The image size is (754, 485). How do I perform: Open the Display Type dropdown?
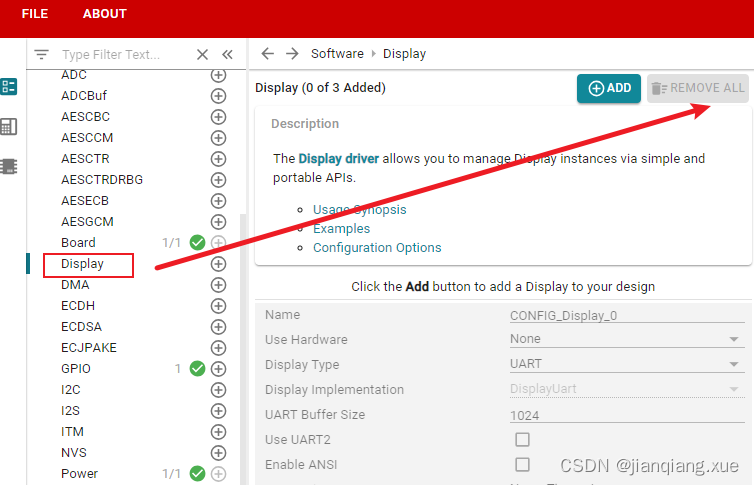tap(627, 364)
